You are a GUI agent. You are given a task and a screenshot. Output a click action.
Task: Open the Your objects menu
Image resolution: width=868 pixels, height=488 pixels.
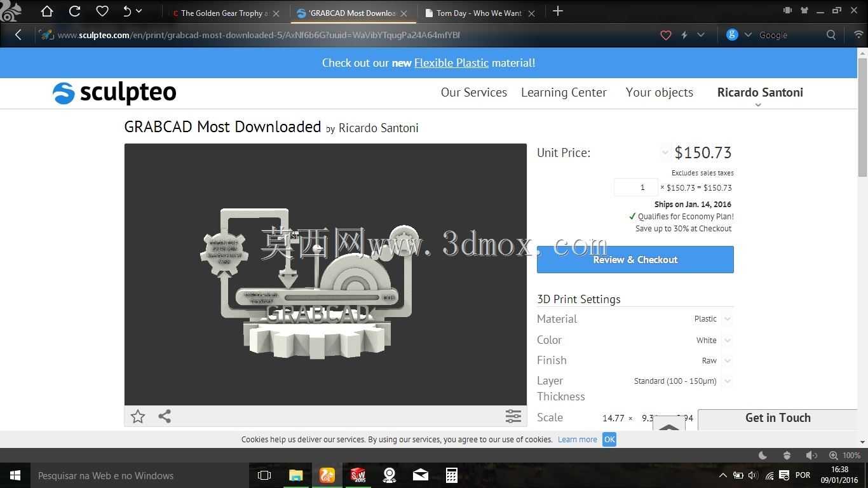point(660,92)
